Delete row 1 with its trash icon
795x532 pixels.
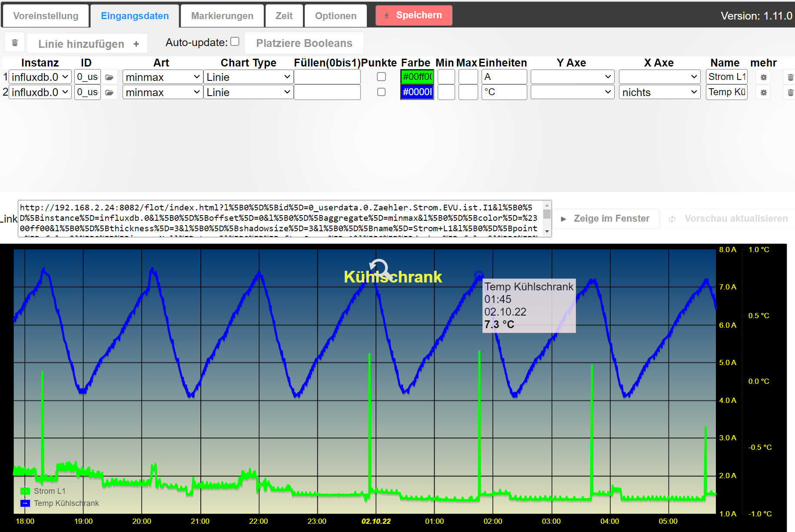click(x=790, y=77)
